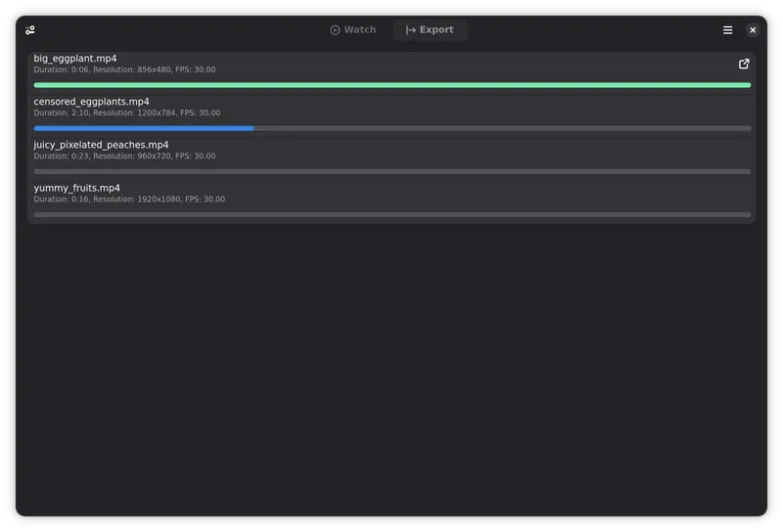Click the 1920x1080 resolution details line
783x532 pixels.
pos(129,199)
